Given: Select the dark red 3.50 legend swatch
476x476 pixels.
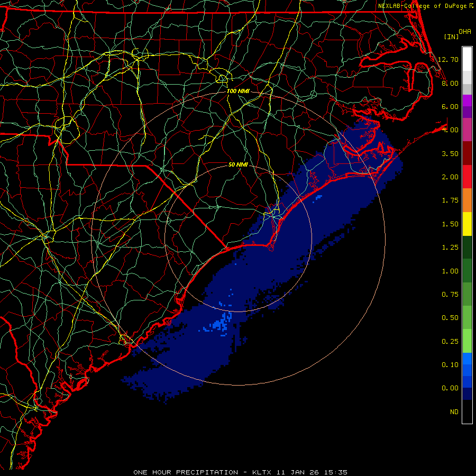Looking at the screenshot, I should (x=467, y=153).
